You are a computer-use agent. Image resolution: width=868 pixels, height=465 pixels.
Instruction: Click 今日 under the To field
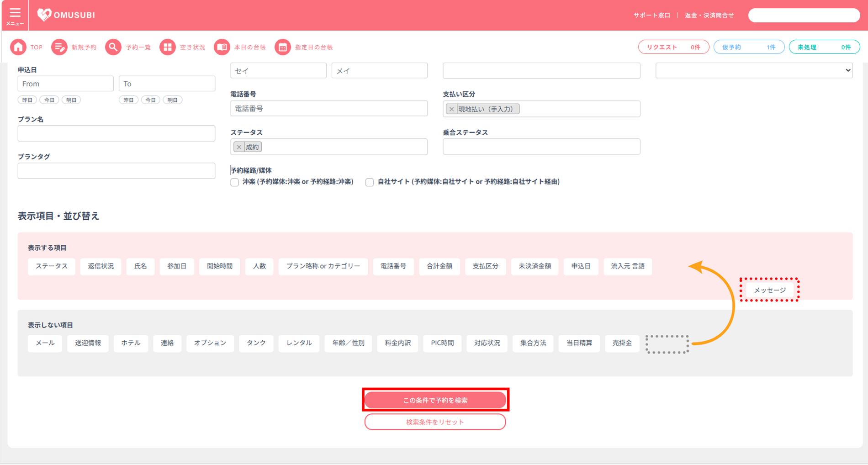click(151, 100)
